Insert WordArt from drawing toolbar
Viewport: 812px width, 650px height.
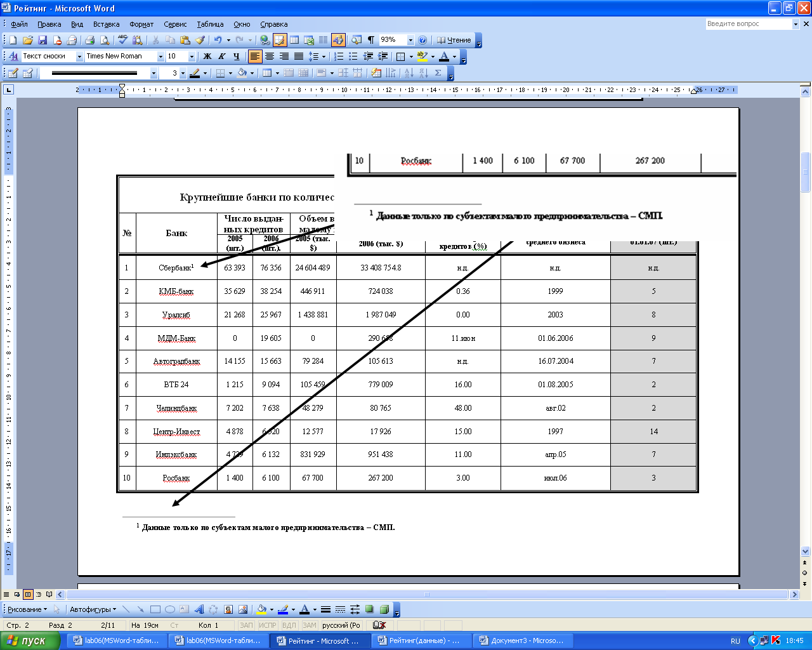tap(199, 609)
